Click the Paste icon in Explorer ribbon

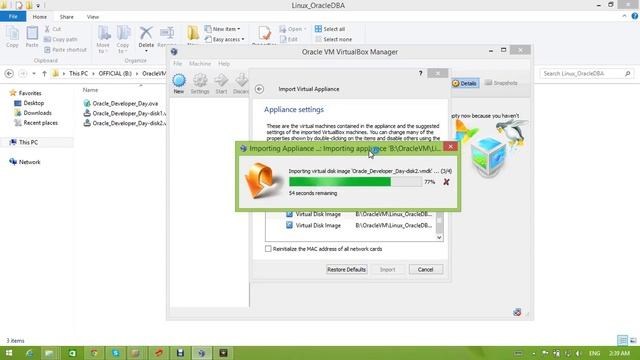[32, 34]
